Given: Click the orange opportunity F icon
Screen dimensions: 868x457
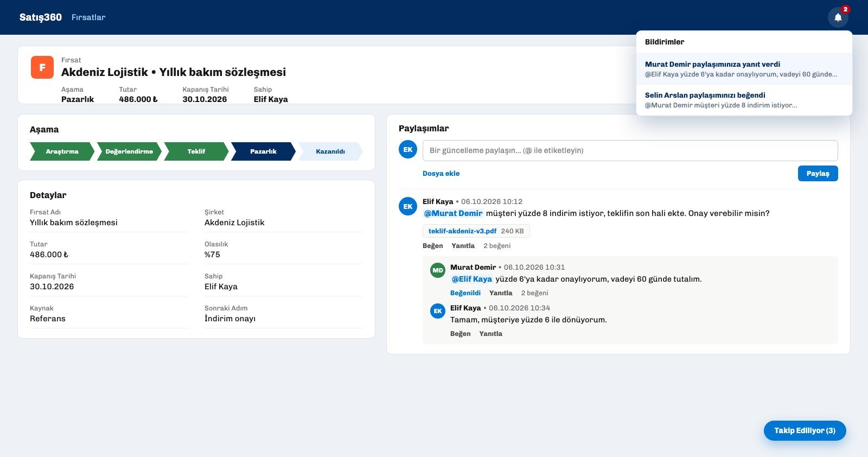Looking at the screenshot, I should click(42, 67).
